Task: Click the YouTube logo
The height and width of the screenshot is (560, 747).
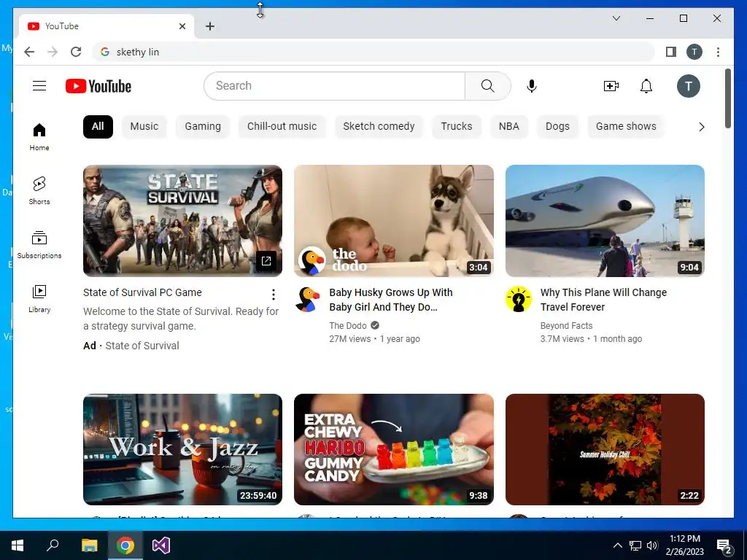Action: coord(98,86)
